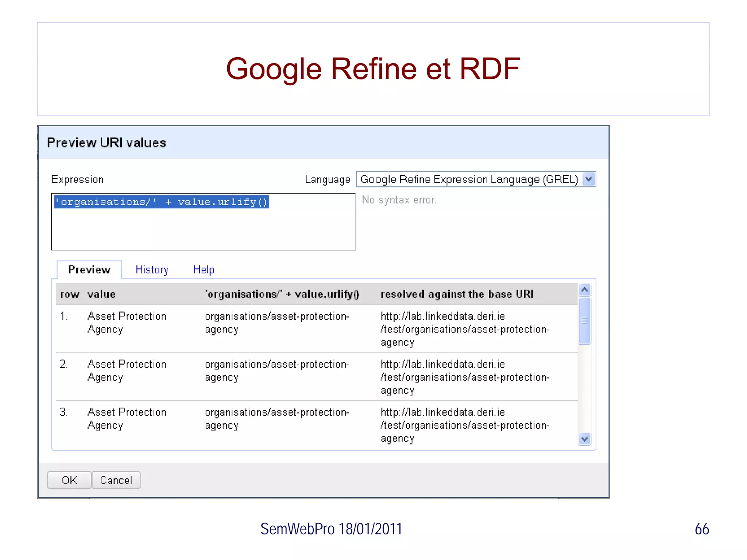Click row 2 resolved lab.linkeddata.deri.ie URI
747x560 pixels.
coord(465,377)
